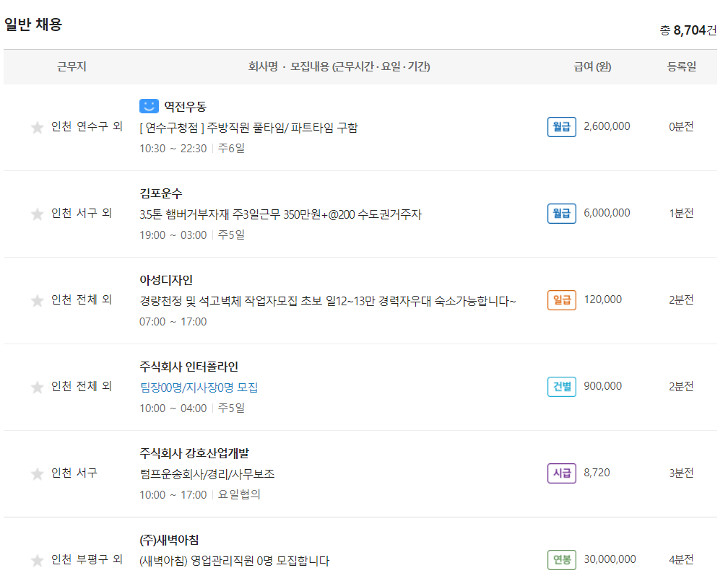Click the green 연봉 badge
728x573 pixels.
(x=562, y=560)
